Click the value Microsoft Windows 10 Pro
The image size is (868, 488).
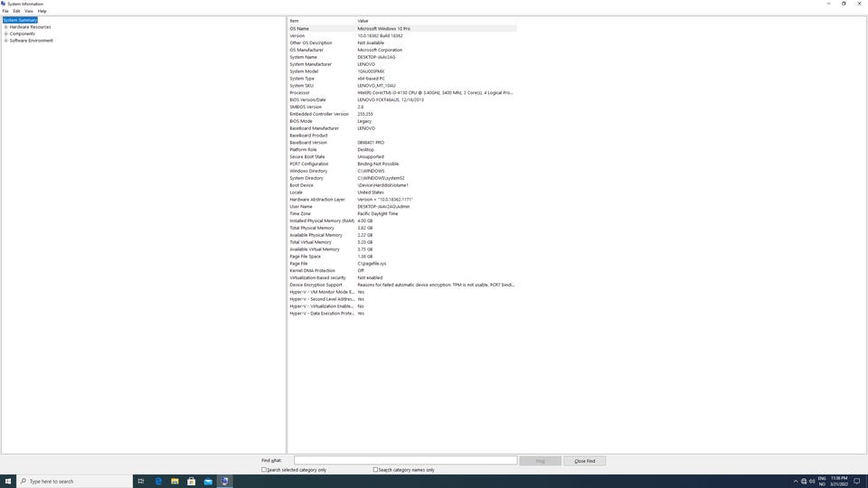(x=383, y=29)
